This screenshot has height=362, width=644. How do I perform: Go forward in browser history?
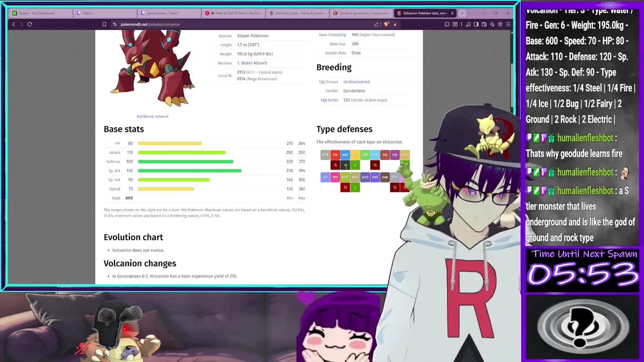(21, 24)
